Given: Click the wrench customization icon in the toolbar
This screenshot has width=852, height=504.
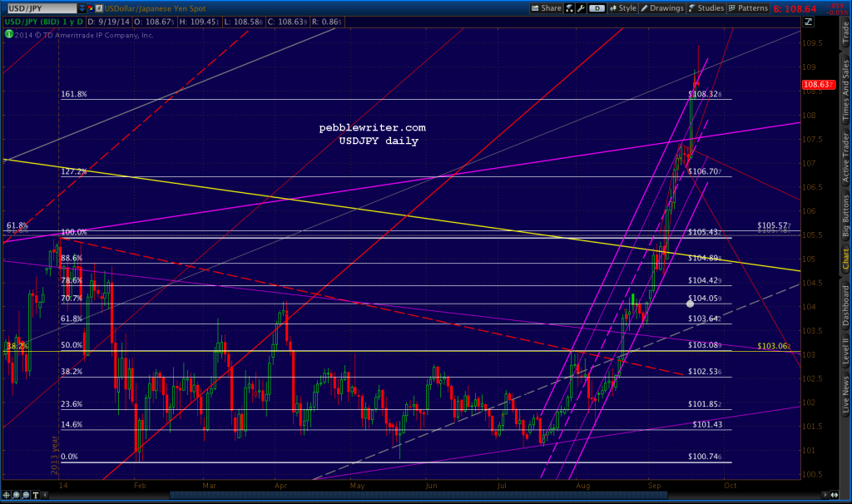Looking at the screenshot, I should pyautogui.click(x=580, y=7).
